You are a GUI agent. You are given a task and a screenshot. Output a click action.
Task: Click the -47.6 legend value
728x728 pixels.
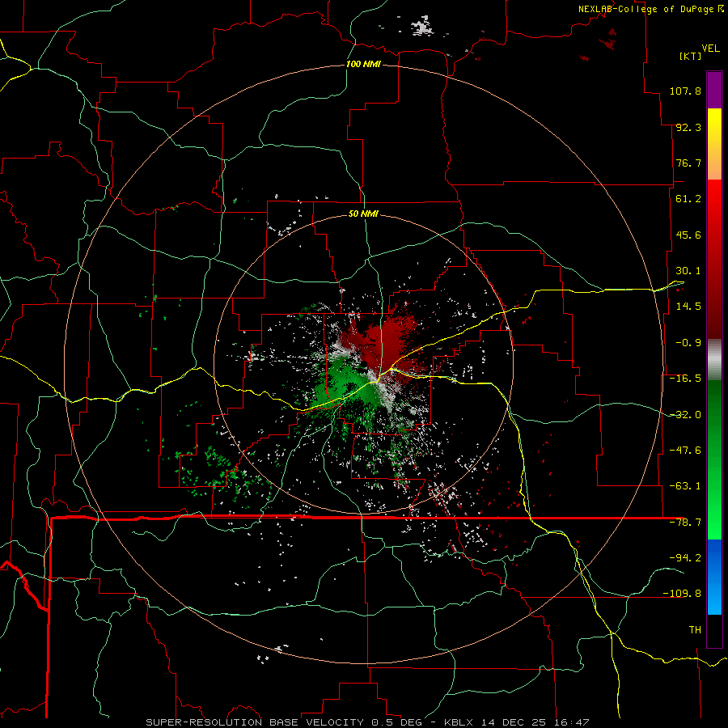pos(685,451)
